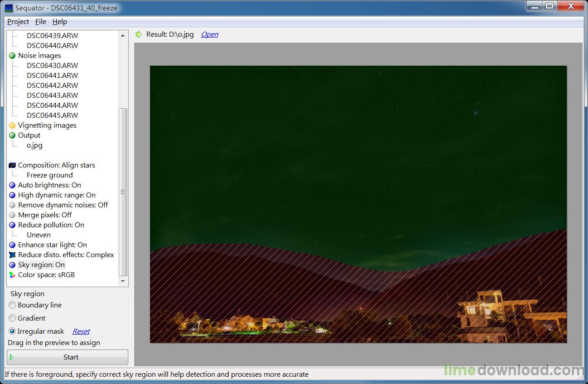
Task: Click the Reduce disto. effects icon
Action: [12, 255]
